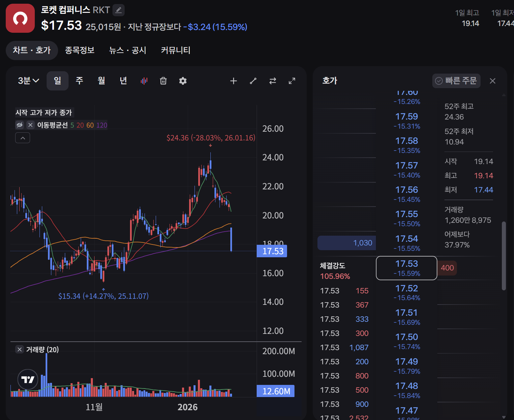Open chart settings gear icon

click(x=183, y=81)
